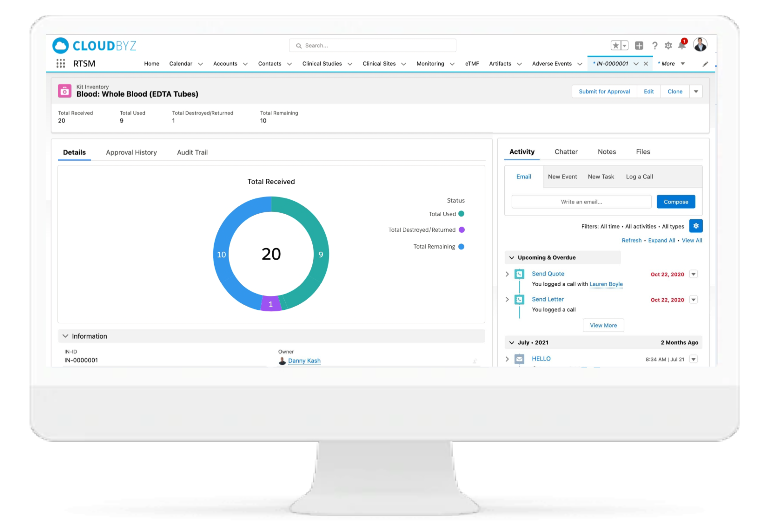Switch to the Audit Trail tab

pos(192,152)
